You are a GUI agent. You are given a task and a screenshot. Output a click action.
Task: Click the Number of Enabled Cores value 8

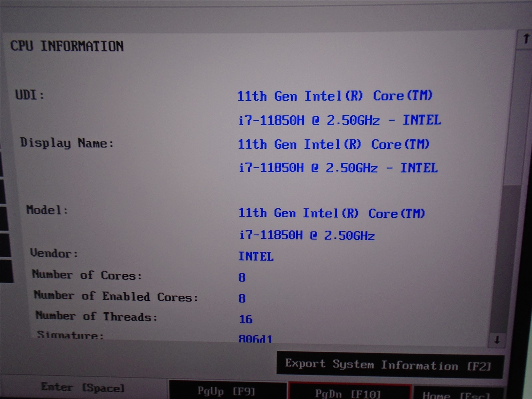(x=242, y=298)
